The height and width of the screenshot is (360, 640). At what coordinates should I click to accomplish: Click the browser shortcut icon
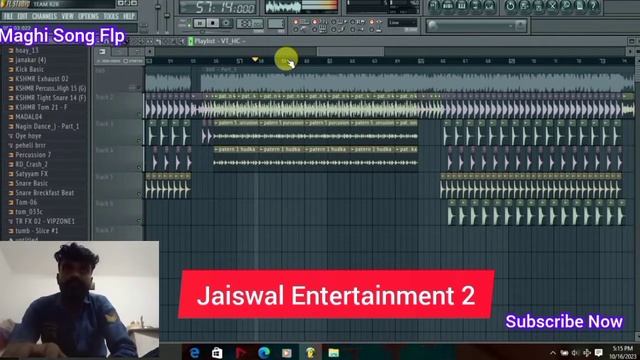(476, 6)
